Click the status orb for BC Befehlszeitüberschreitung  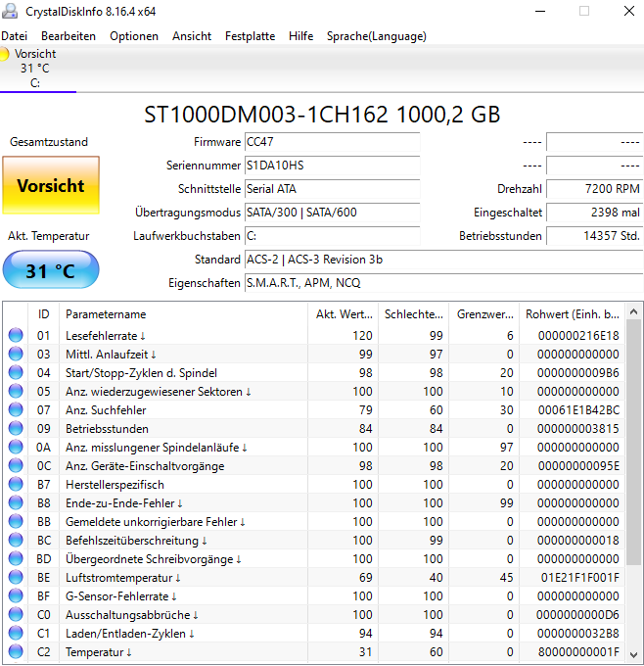click(16, 540)
